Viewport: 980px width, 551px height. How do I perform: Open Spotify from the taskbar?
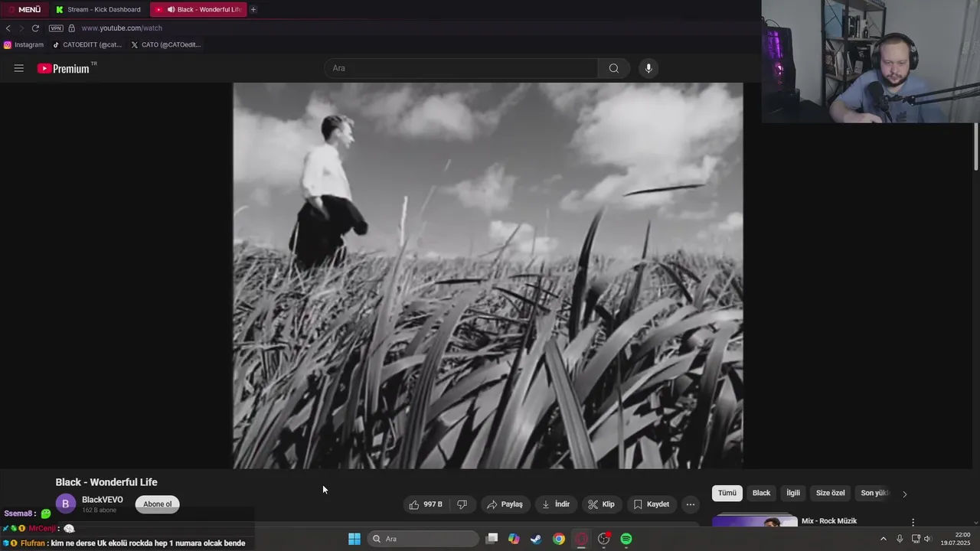click(626, 539)
